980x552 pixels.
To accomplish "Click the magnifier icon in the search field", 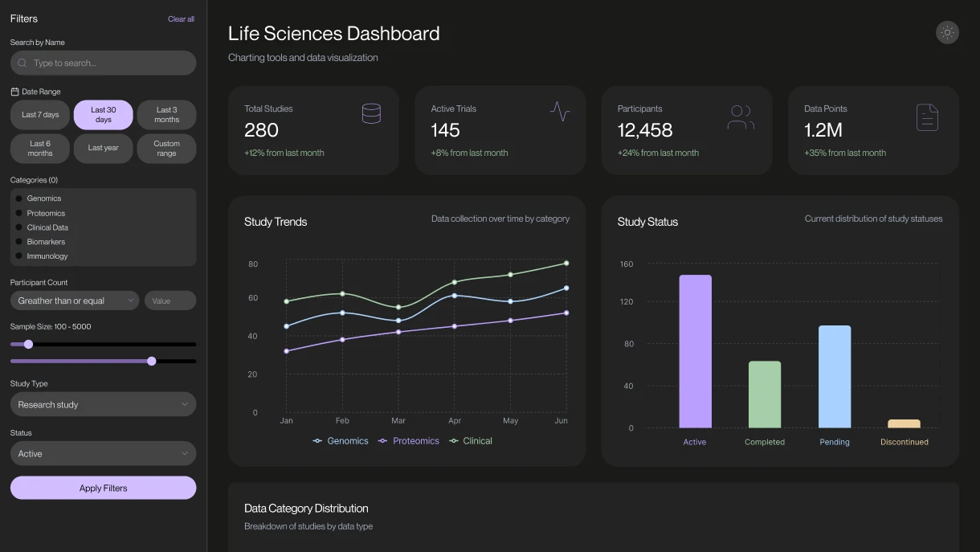I will pyautogui.click(x=22, y=63).
